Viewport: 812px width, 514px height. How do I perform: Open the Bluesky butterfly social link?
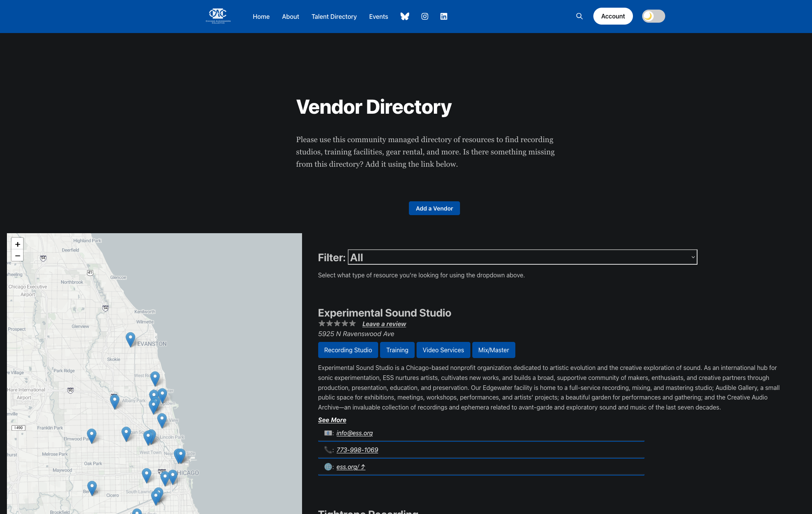(405, 16)
